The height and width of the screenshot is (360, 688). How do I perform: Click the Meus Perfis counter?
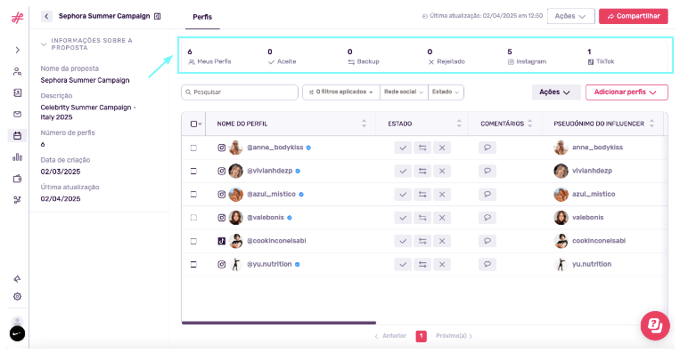[x=209, y=57]
